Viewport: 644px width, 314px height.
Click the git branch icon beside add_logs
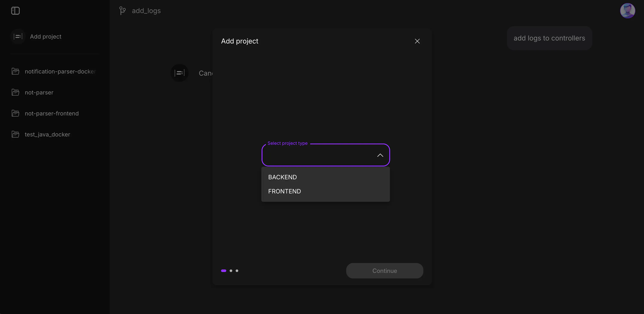123,11
